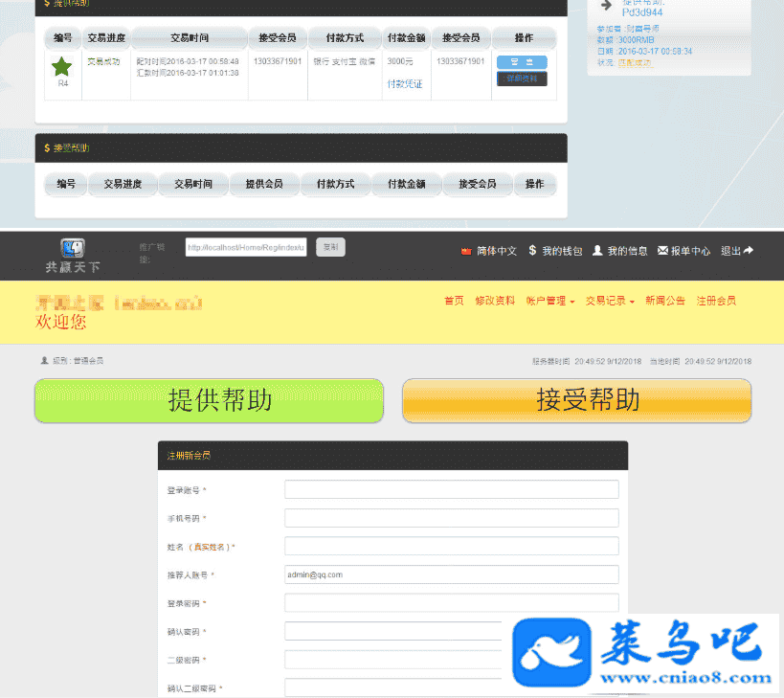Click the 配对时间2016-03-17 00:58:48 text
This screenshot has width=784, height=698.
click(x=188, y=61)
